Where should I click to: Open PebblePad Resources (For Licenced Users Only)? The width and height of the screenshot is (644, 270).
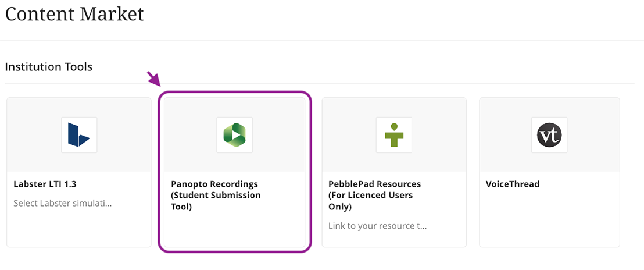(x=374, y=196)
